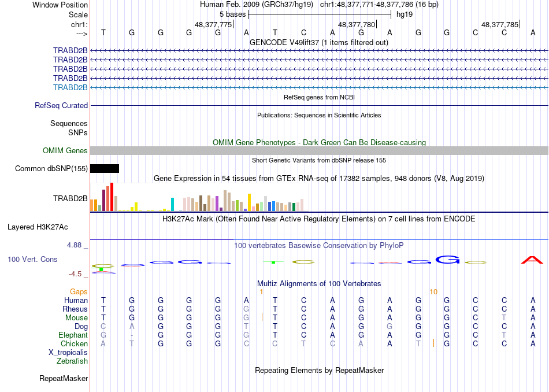Click the red A conservation logo
Screen dimensions: 549x392
532,260
